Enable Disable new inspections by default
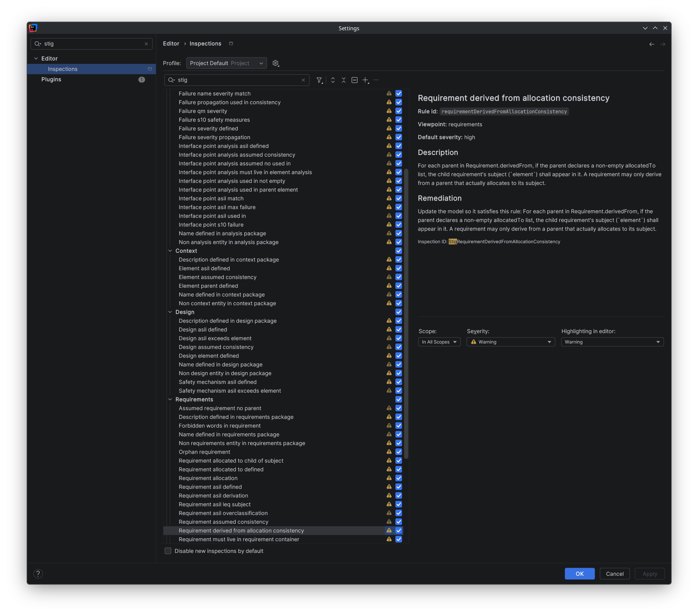698x616 pixels. coord(168,551)
